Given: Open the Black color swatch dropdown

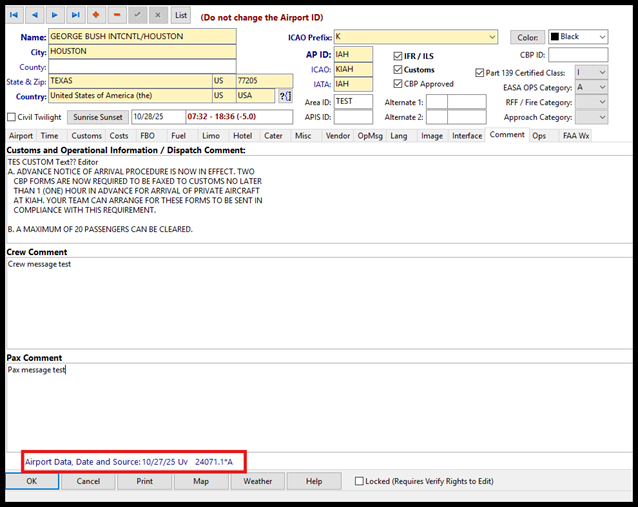Looking at the screenshot, I should click(x=601, y=37).
